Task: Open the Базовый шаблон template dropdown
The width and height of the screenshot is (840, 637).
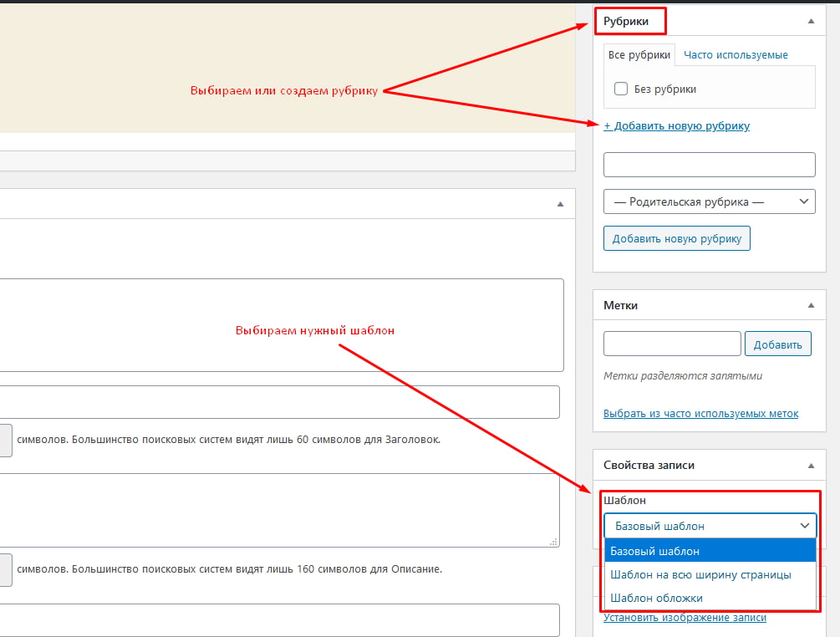Action: point(710,526)
